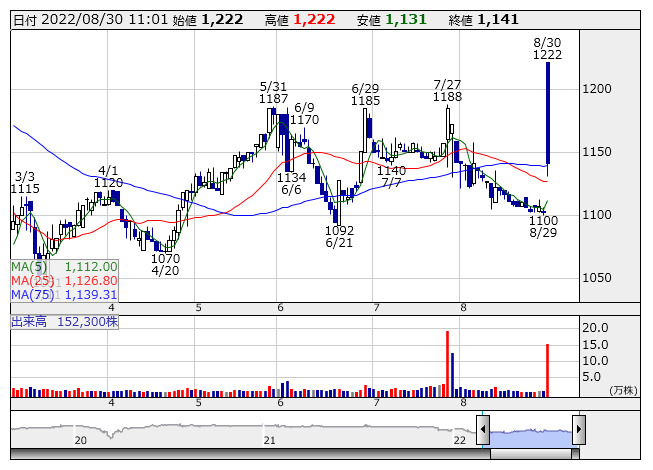Image resolution: width=653 pixels, height=470 pixels.
Task: Click month 6 on the price chart axis
Action: (280, 308)
